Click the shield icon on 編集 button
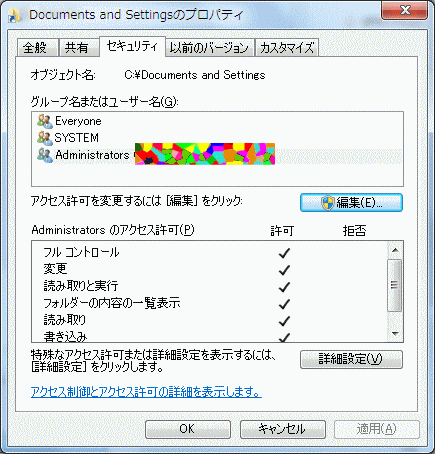This screenshot has width=435, height=454. point(328,203)
